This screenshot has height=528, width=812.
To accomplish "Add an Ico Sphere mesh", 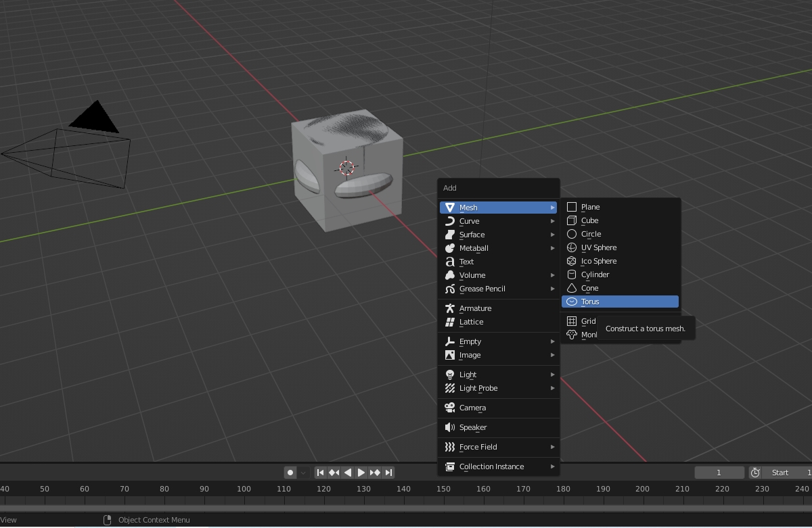I will (x=620, y=261).
